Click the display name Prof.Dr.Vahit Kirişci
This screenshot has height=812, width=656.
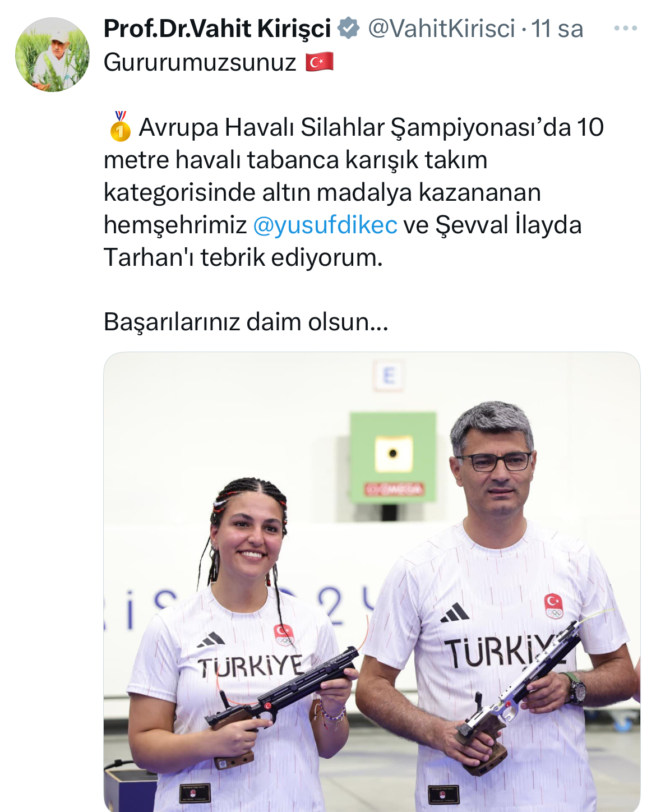click(218, 29)
